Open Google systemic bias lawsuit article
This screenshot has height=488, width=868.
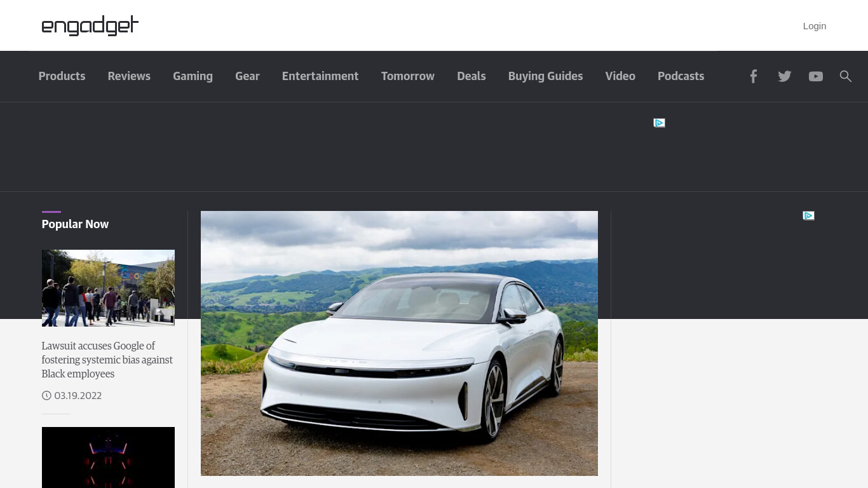[x=107, y=360]
